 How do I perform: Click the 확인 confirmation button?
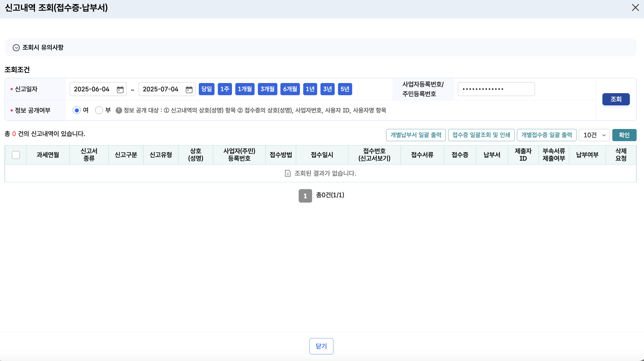(x=624, y=135)
